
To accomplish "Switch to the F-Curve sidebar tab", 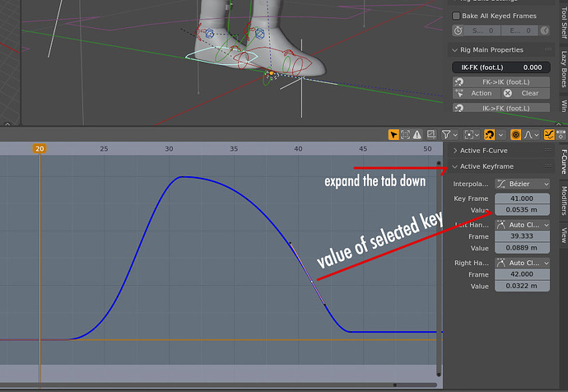I will coord(564,161).
